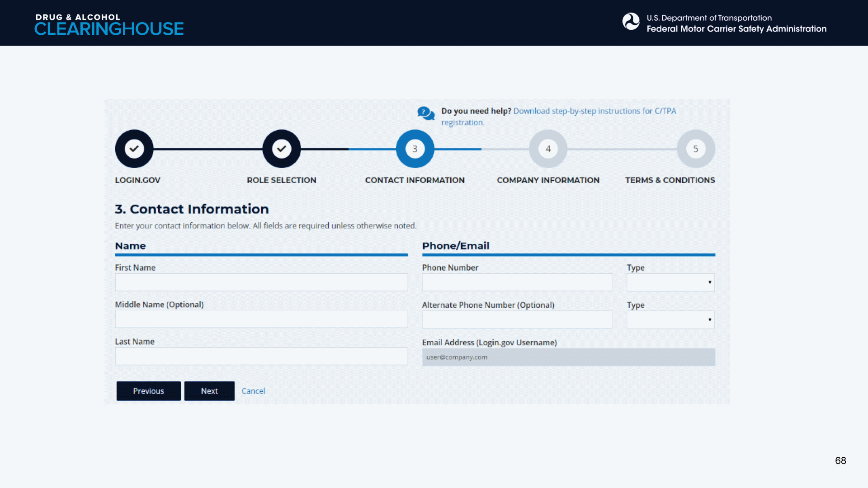Image resolution: width=868 pixels, height=488 pixels.
Task: Focus the Phone Number input field
Action: [517, 282]
